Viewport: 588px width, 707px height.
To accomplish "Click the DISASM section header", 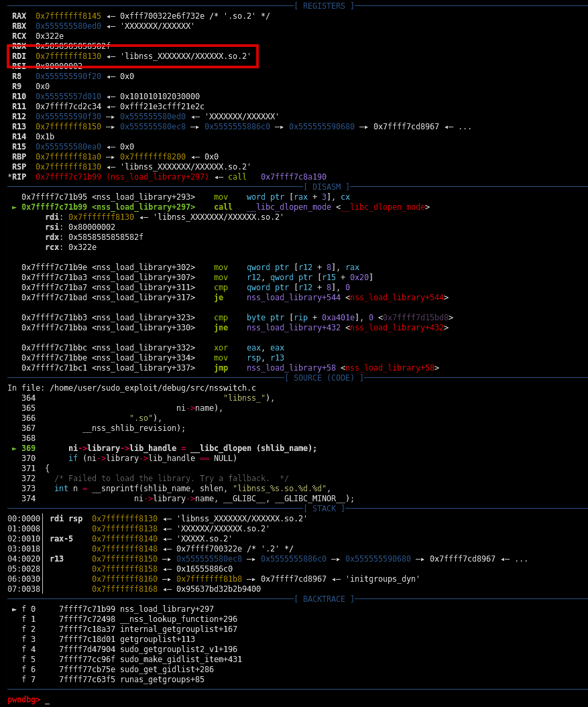I will coord(327,187).
